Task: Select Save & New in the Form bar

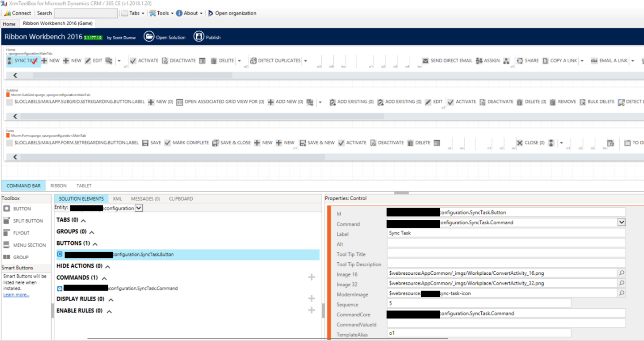Action: (317, 143)
